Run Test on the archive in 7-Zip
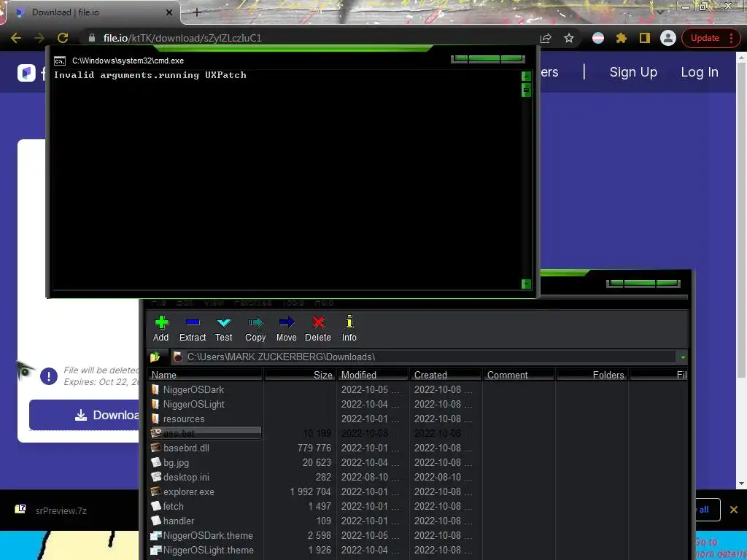 click(x=223, y=329)
